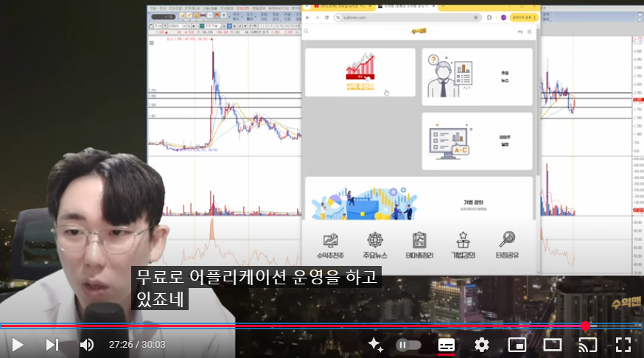The image size is (644, 358).
Task: Open the 주요뉴스 businessman card
Action: (477, 77)
